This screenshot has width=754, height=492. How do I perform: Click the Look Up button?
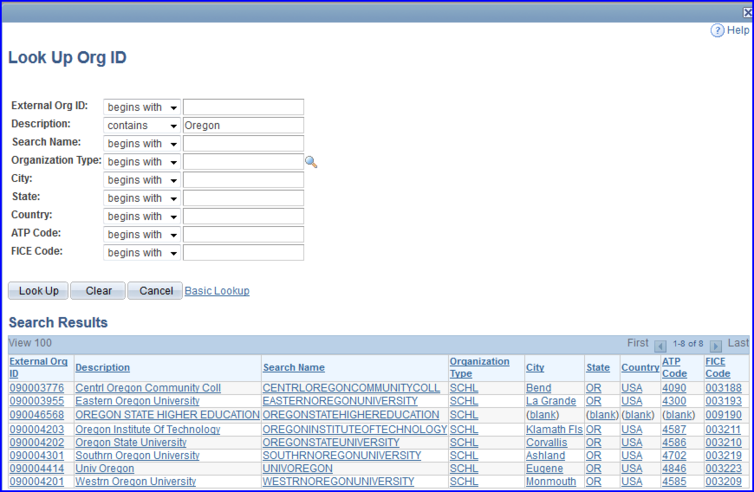tap(38, 291)
